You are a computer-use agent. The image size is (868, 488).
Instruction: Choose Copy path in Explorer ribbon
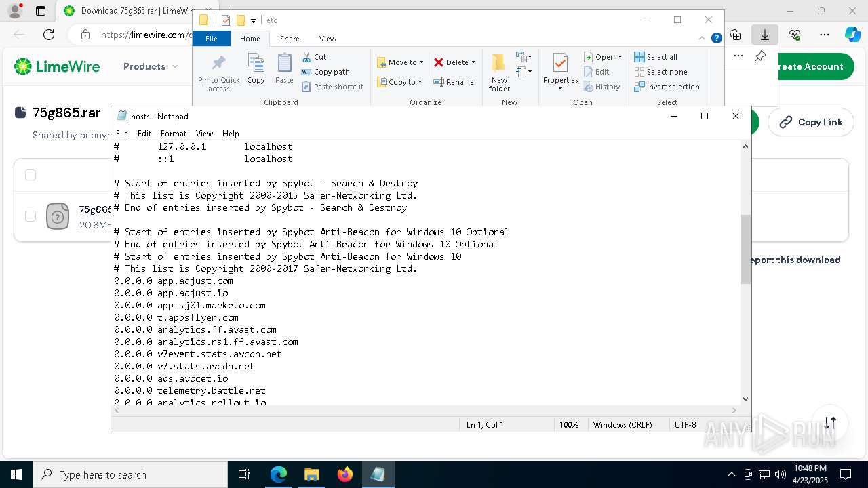325,72
